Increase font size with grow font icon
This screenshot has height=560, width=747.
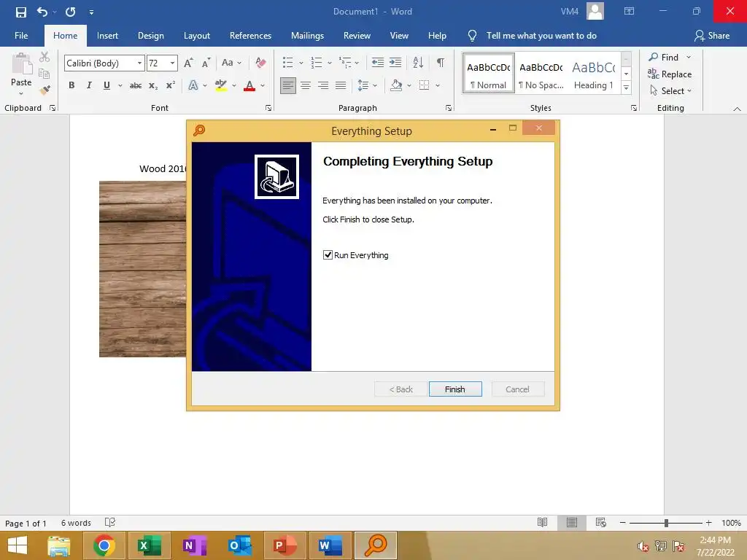189,63
